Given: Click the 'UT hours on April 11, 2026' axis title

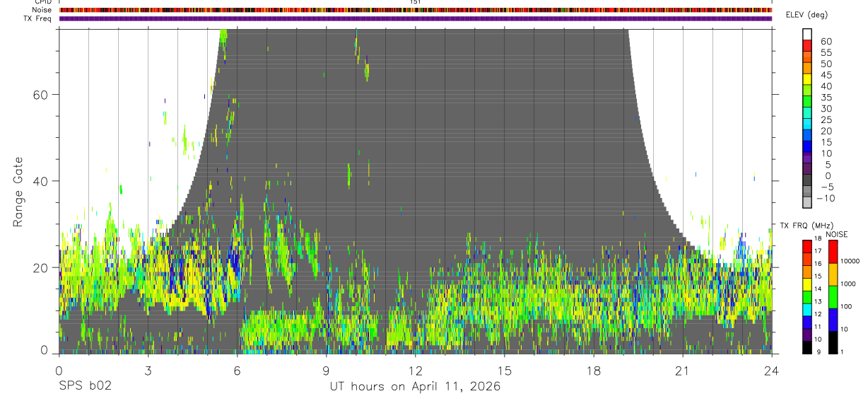Looking at the screenshot, I should (x=415, y=387).
